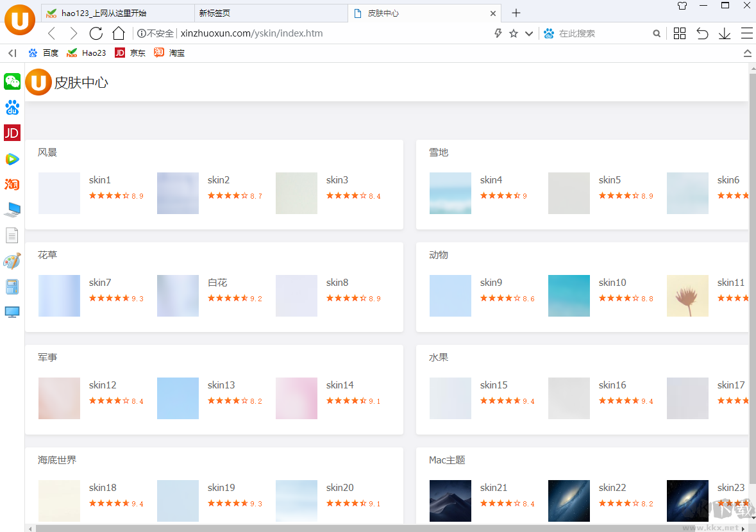
Task: Click the Baidu search input field
Action: [603, 33]
